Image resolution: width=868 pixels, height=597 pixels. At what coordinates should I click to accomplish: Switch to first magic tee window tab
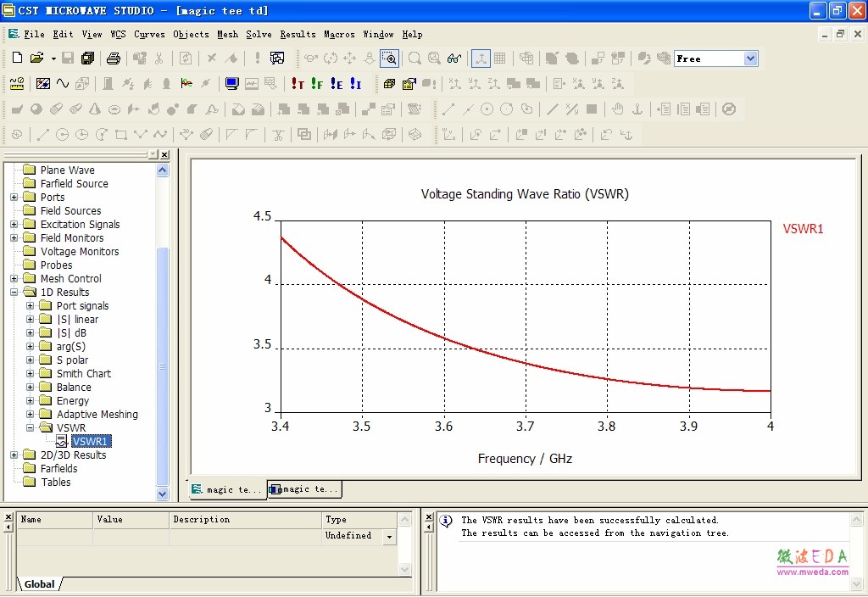227,489
